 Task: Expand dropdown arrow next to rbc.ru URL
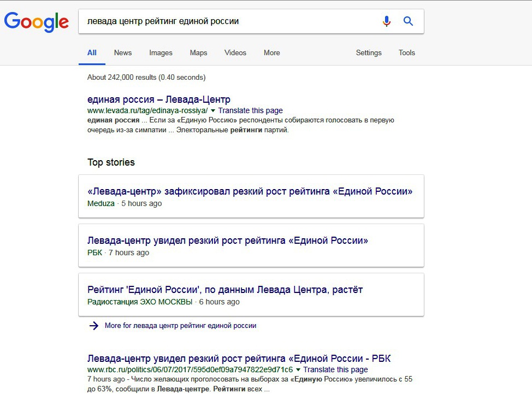[298, 370]
